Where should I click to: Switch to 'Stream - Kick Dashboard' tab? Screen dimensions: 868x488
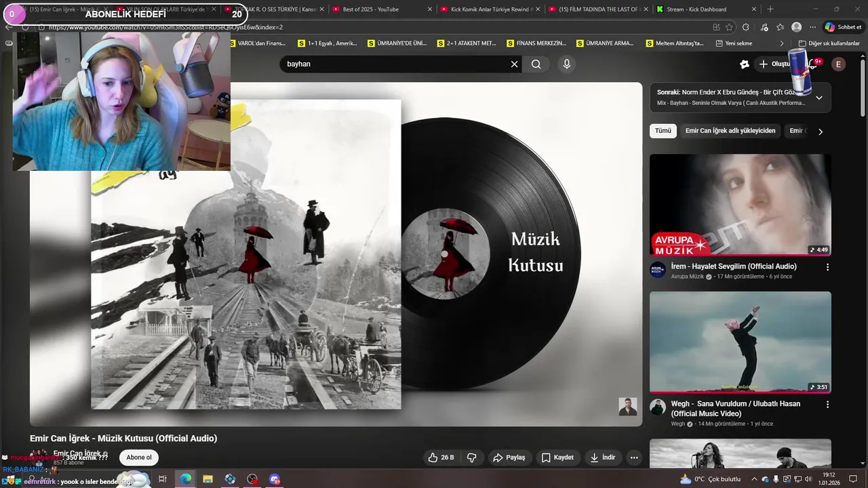click(706, 9)
